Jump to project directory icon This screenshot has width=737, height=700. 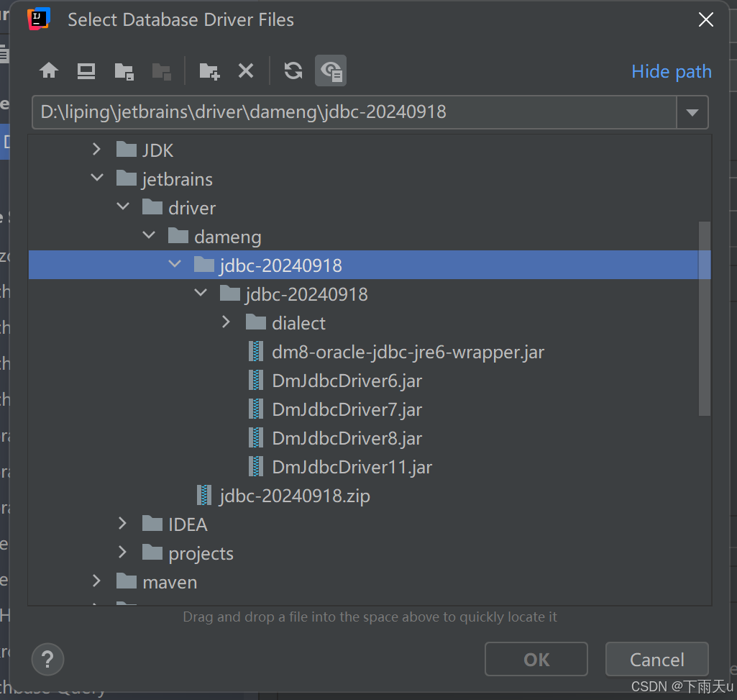124,71
